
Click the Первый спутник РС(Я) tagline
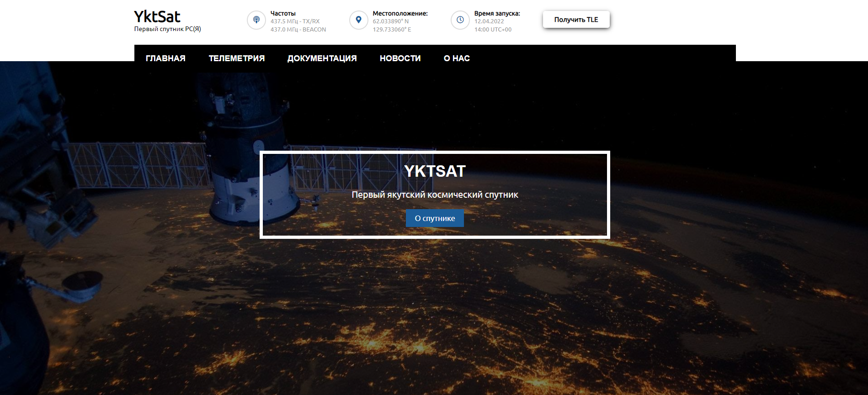point(167,29)
